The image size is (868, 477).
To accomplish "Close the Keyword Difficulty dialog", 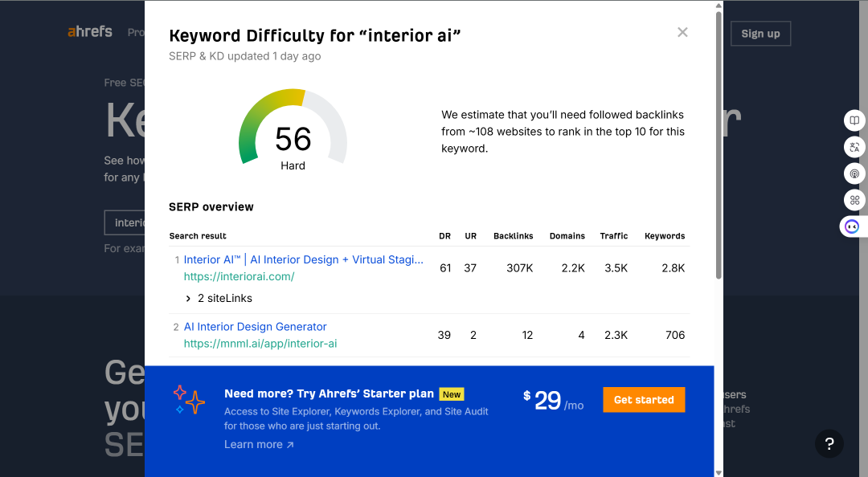I will tap(682, 32).
